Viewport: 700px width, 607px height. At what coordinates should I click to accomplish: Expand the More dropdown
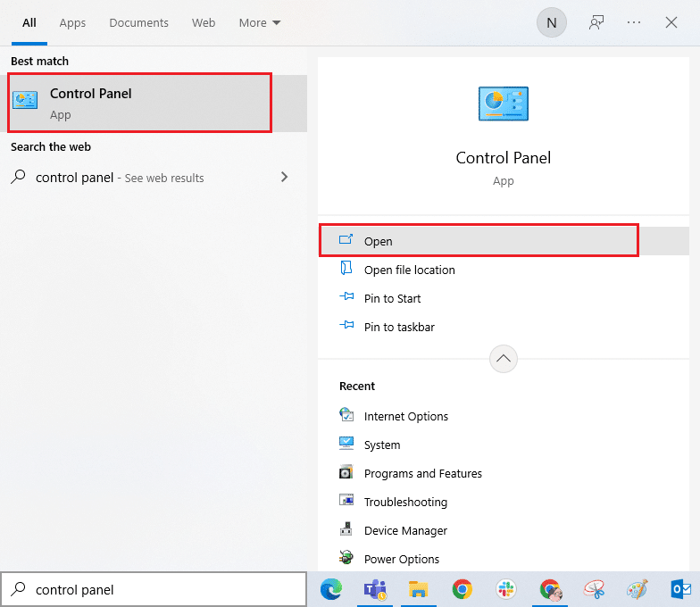point(259,23)
